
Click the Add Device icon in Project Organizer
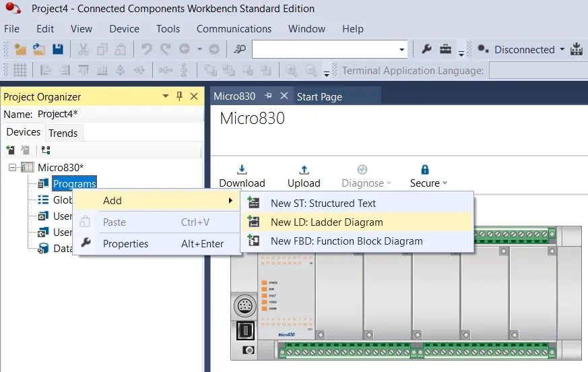coord(10,150)
